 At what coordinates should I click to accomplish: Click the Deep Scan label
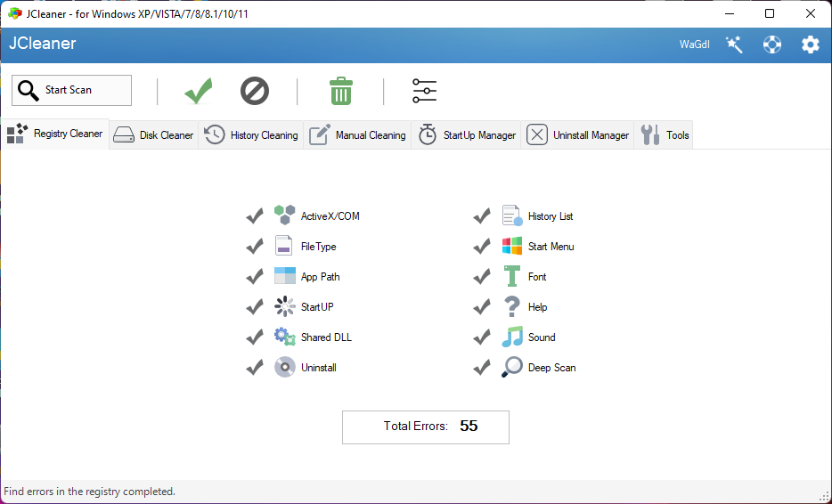coord(551,368)
